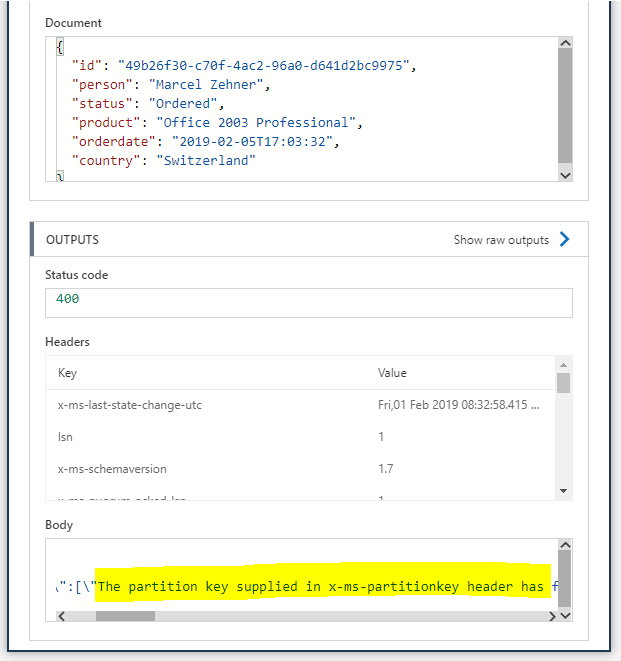621x661 pixels.
Task: Click the highlighted partition key error text
Action: 320,586
